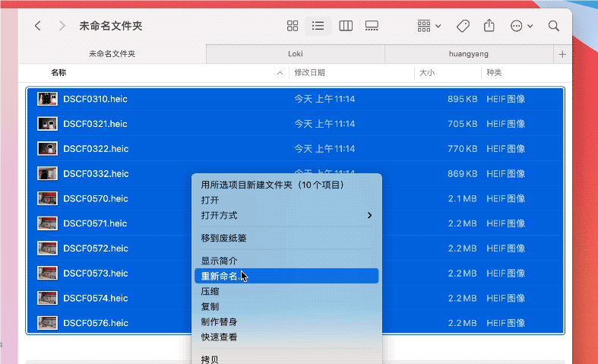
Task: Select file name DSCF0574.heic
Action: 96,299
